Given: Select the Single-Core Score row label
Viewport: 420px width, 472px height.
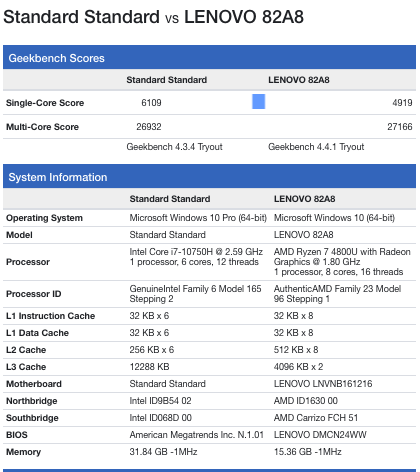Looking at the screenshot, I should 45,103.
